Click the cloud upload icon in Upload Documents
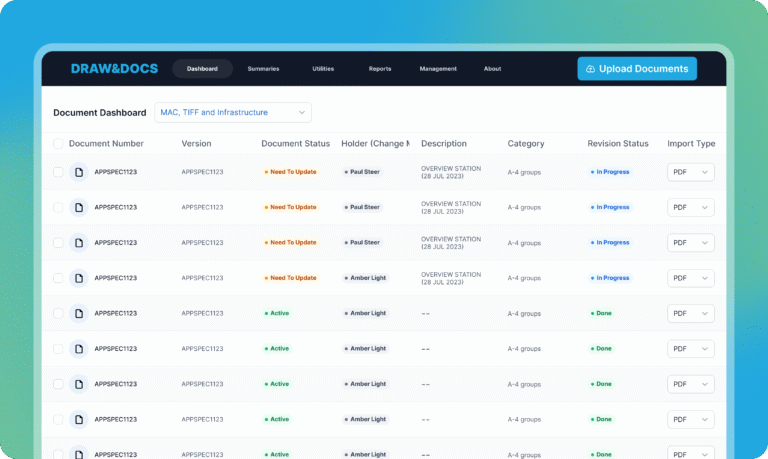 (x=590, y=69)
